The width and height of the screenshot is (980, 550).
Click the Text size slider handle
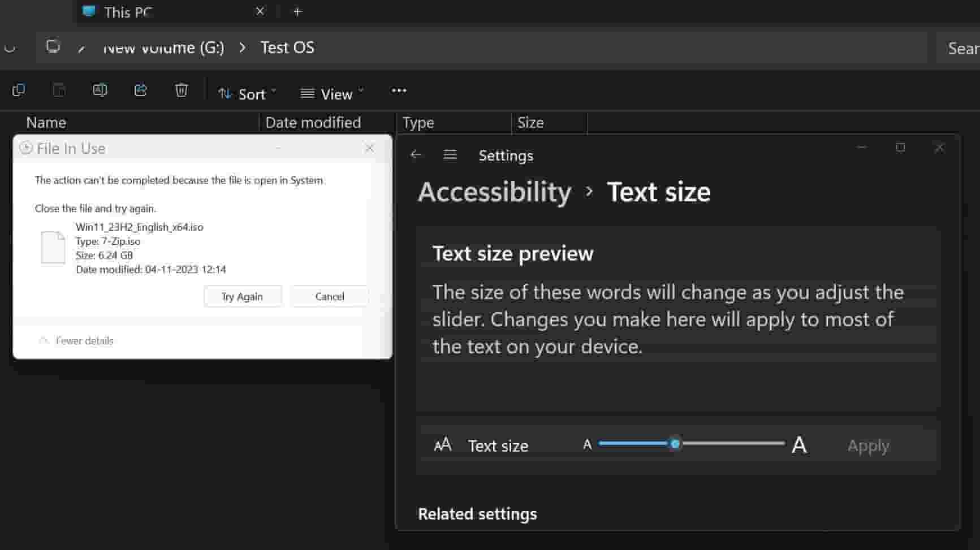click(x=675, y=444)
